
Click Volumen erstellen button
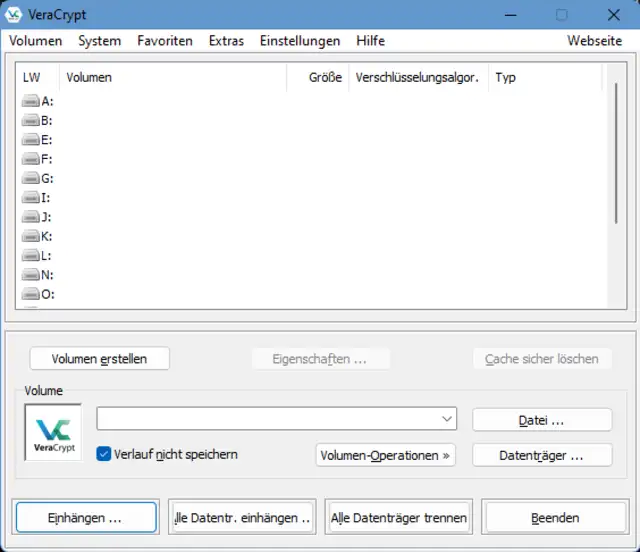[99, 358]
